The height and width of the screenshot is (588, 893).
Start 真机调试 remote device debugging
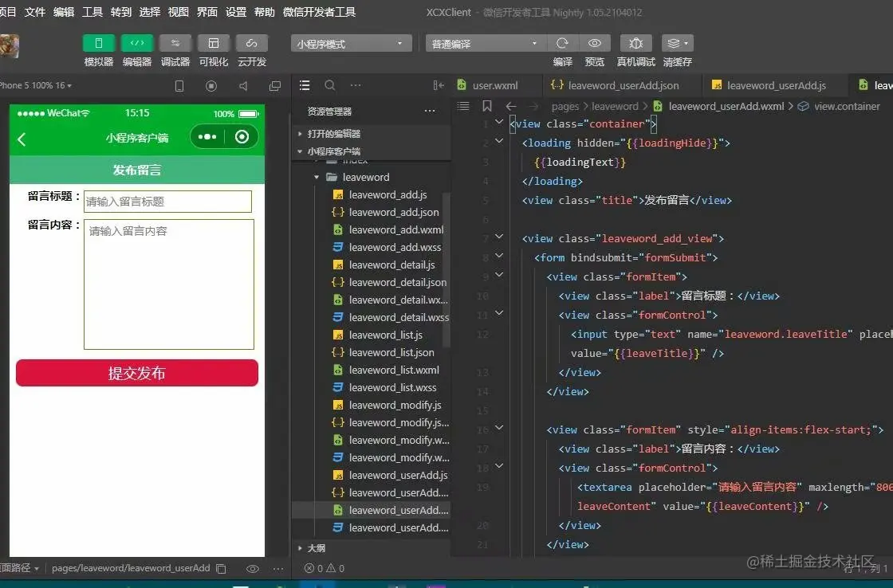point(635,43)
